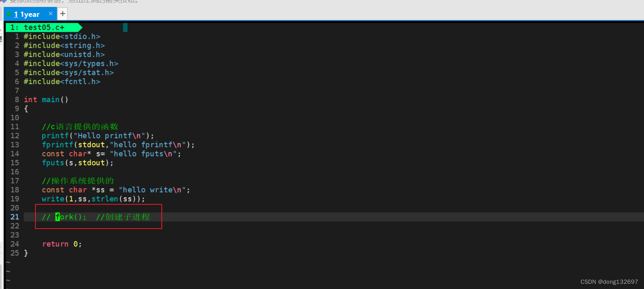Screen dimensions: 644x289
Task: Click the 'return 0;' statement
Action: [x=62, y=244]
